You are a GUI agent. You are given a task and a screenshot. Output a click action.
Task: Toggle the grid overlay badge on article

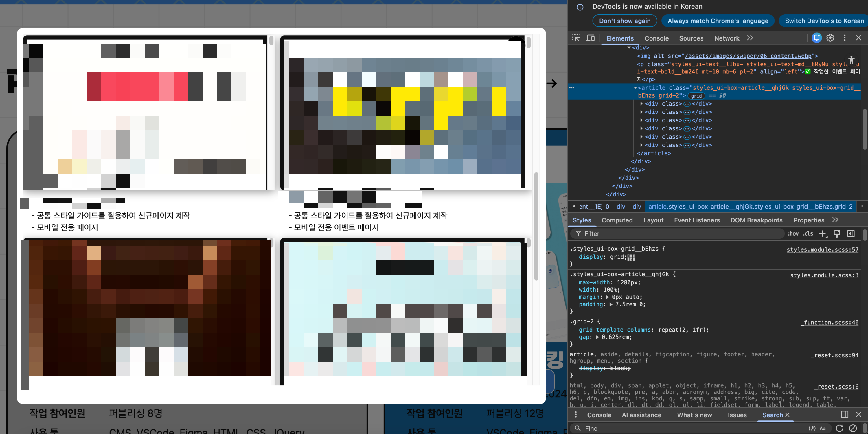click(696, 96)
